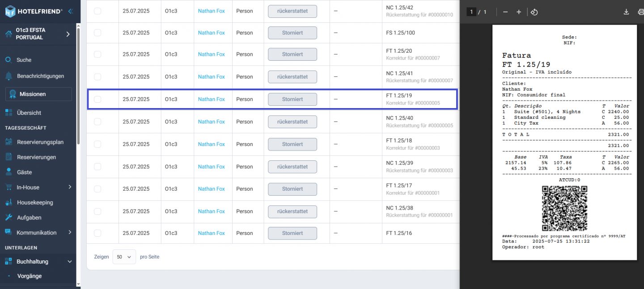Open Benachrichtigungen bell icon
This screenshot has height=289, width=644.
click(8, 76)
